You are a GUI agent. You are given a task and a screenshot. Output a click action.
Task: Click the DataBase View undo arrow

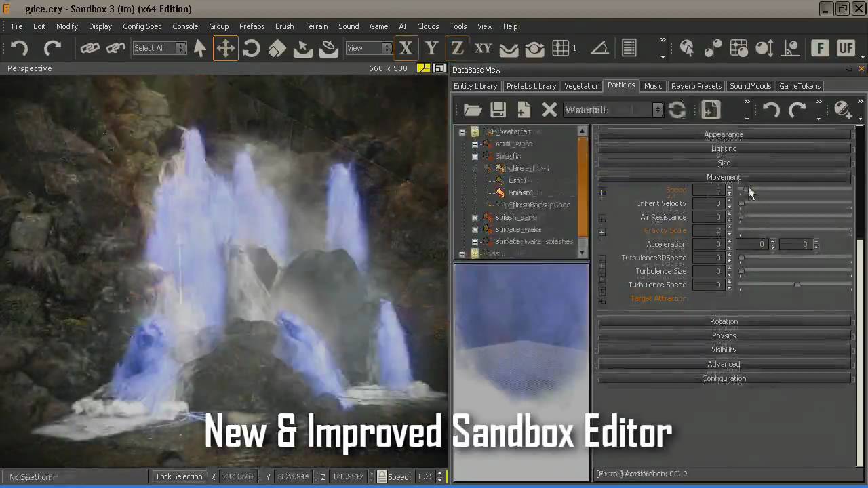[771, 110]
